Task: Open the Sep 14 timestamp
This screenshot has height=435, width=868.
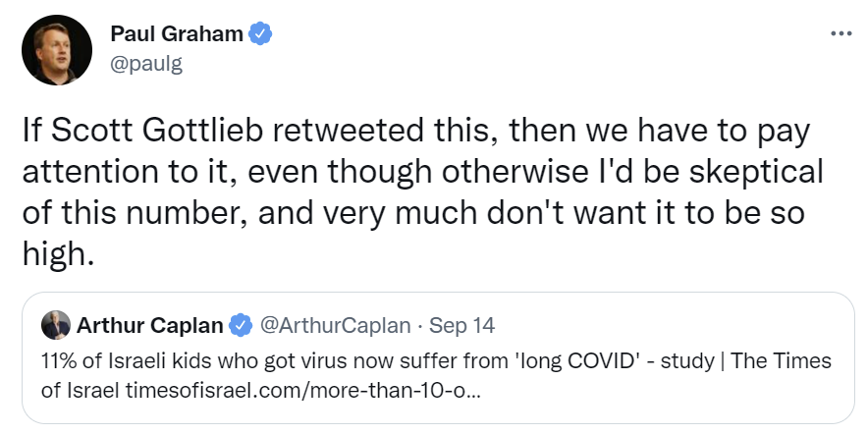Action: click(x=461, y=325)
